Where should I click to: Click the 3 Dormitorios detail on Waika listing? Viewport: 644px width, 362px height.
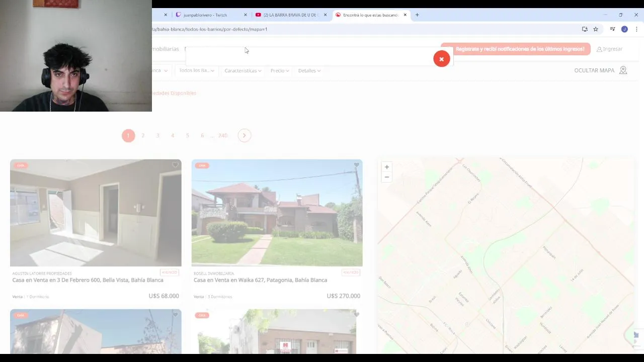point(220,297)
